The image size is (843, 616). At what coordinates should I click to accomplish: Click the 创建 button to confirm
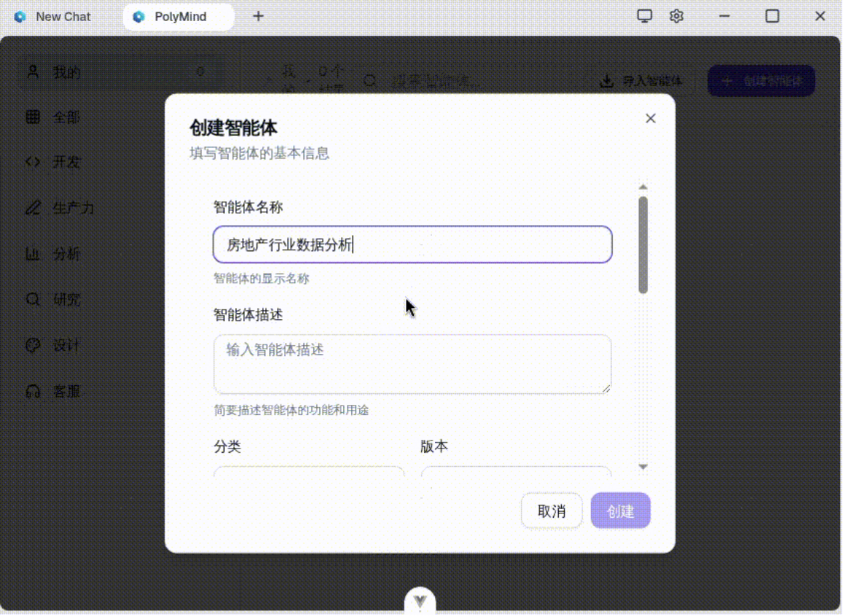pyautogui.click(x=620, y=511)
